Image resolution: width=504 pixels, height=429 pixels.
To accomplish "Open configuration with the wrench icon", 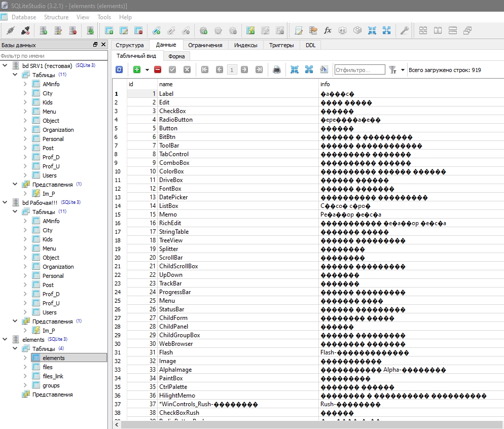I will (404, 30).
